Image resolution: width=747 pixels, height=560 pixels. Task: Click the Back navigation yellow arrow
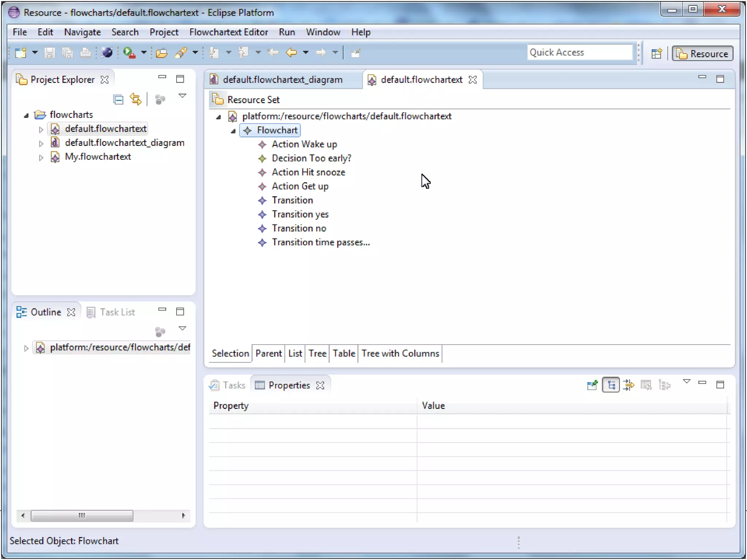291,53
